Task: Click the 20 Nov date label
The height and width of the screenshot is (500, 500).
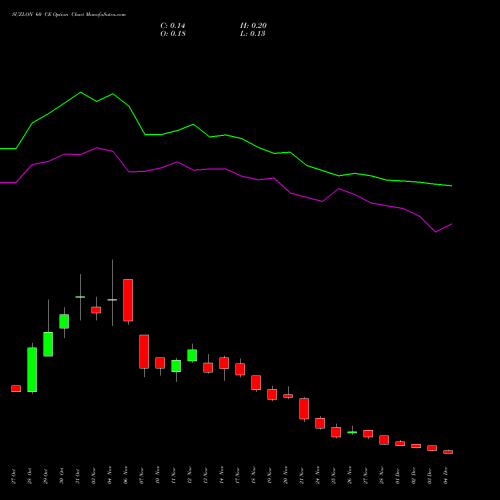Action: click(286, 476)
